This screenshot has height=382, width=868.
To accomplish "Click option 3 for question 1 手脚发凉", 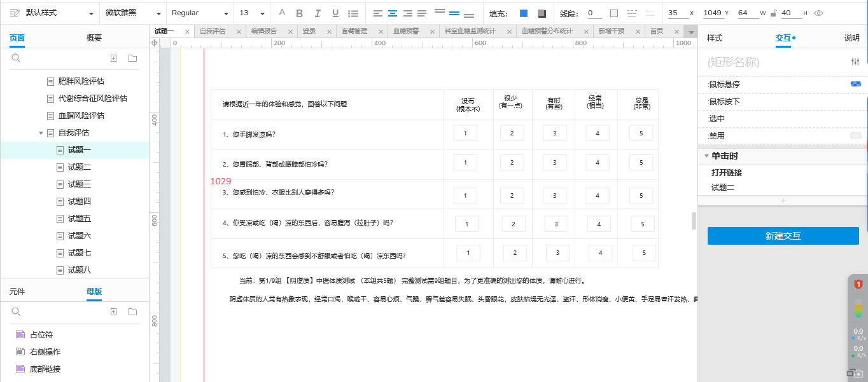I will click(x=555, y=133).
